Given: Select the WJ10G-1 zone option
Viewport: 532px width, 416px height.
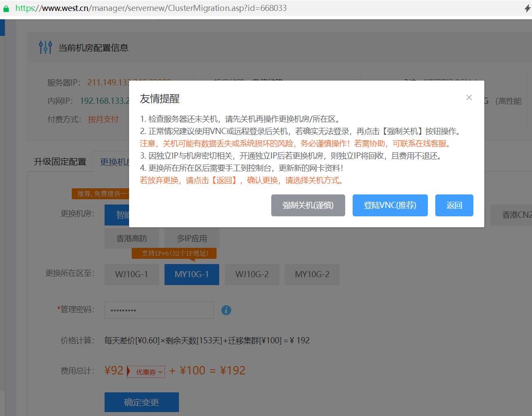Looking at the screenshot, I should click(x=132, y=275).
